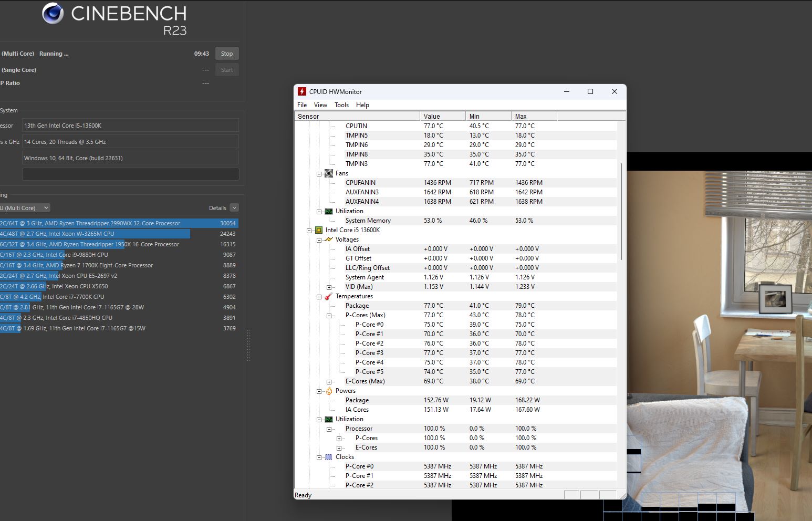Expand the VID (Max) node

coord(329,287)
